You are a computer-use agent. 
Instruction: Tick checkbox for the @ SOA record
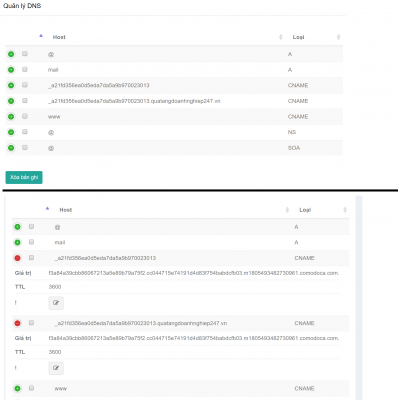[x=25, y=147]
